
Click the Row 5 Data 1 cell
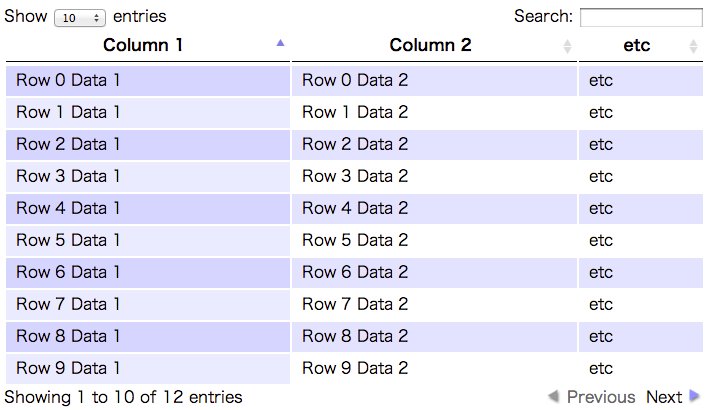pos(68,240)
